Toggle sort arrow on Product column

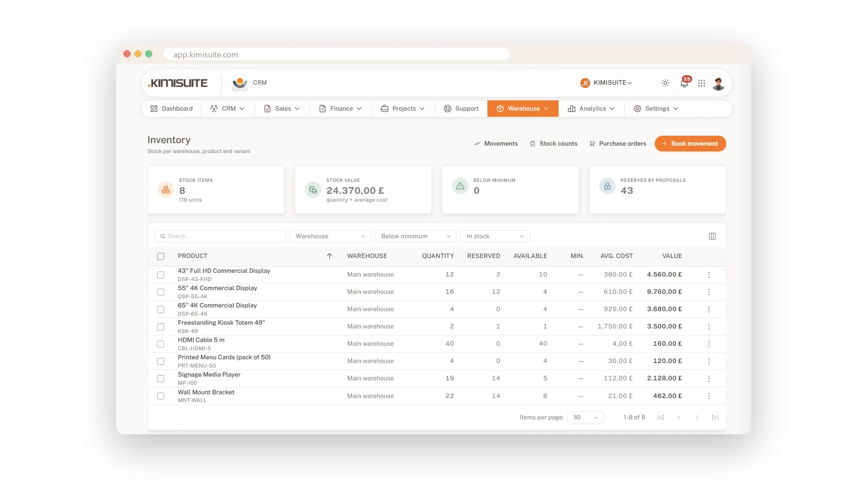tap(330, 256)
